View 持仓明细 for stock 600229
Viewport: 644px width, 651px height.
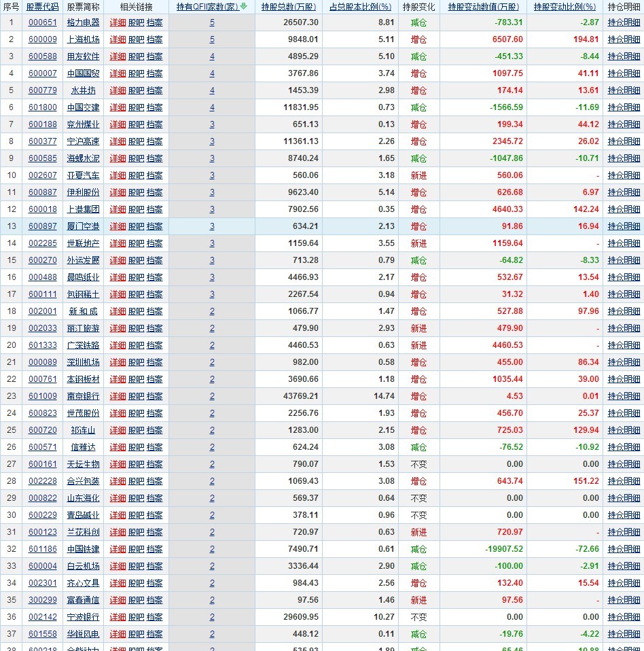click(x=624, y=515)
